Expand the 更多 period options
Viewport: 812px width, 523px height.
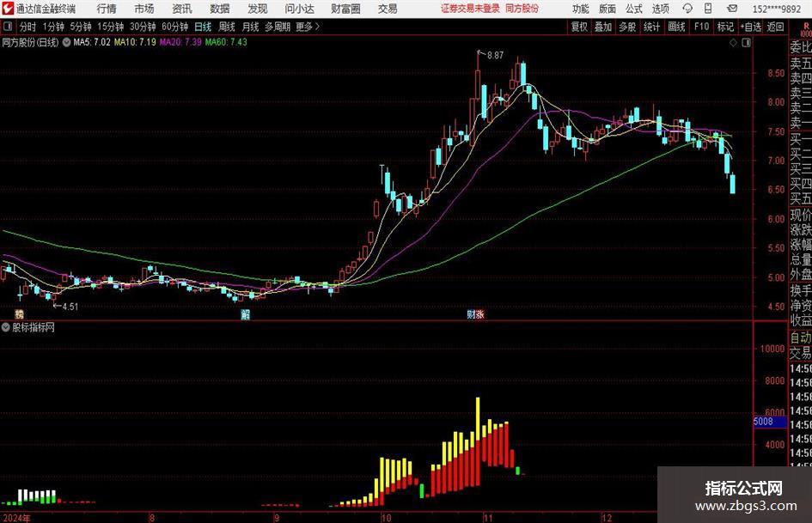[308, 27]
